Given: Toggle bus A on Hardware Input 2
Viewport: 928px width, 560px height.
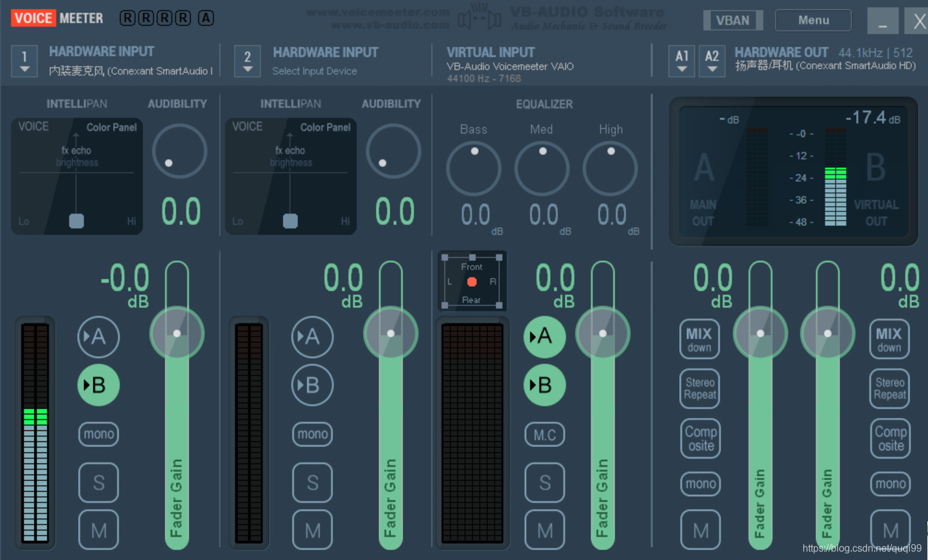Looking at the screenshot, I should pyautogui.click(x=312, y=336).
